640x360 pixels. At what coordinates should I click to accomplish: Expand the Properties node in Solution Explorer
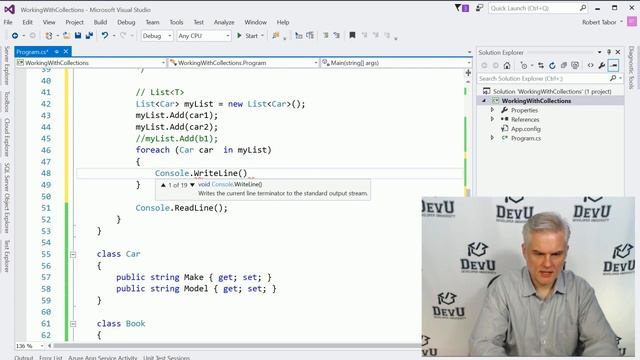tap(492, 110)
